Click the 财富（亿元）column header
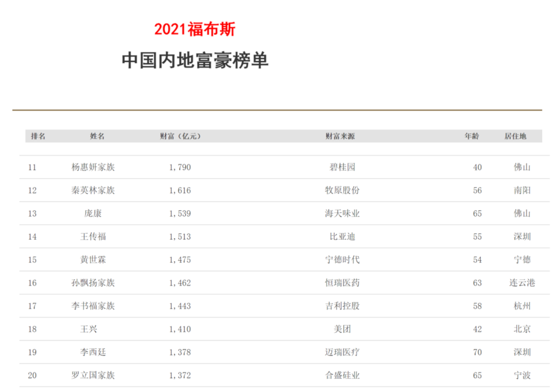The width and height of the screenshot is (556, 392). coord(180,135)
